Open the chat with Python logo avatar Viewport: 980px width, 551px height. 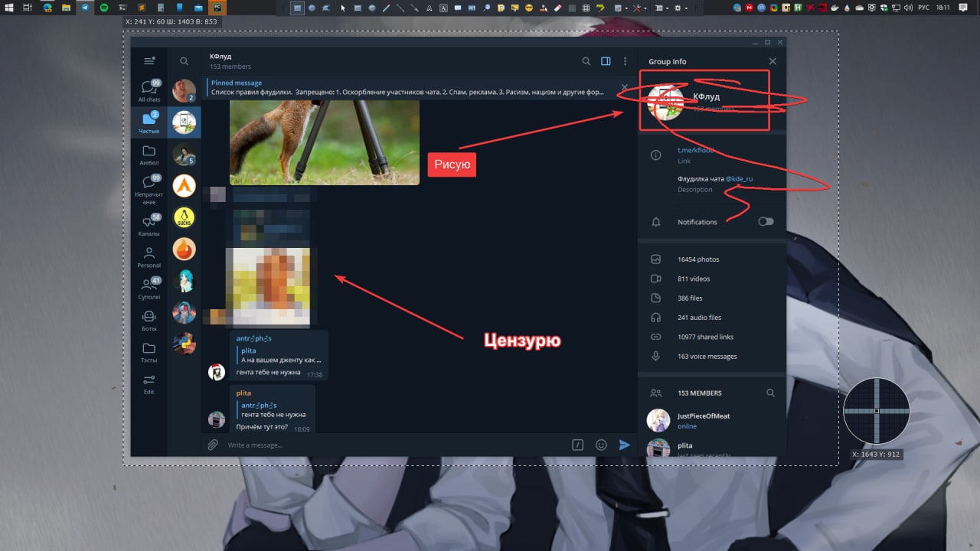[x=184, y=344]
